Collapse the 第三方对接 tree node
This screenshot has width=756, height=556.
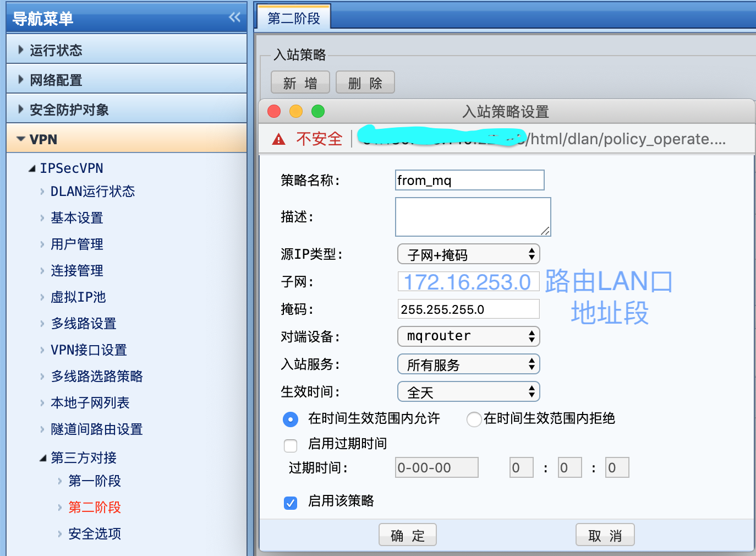pyautogui.click(x=43, y=458)
